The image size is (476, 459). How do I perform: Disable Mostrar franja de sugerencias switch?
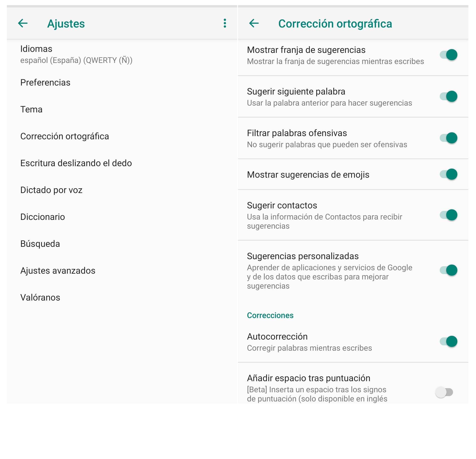448,55
